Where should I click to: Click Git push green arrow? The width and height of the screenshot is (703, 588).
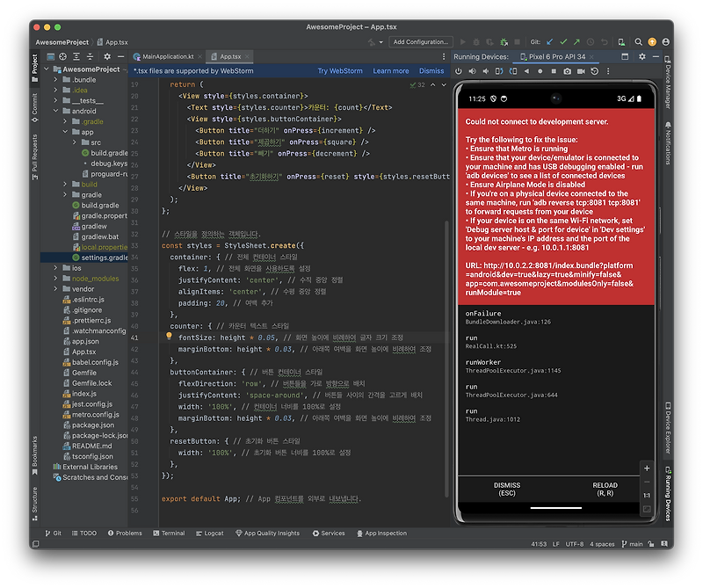576,41
